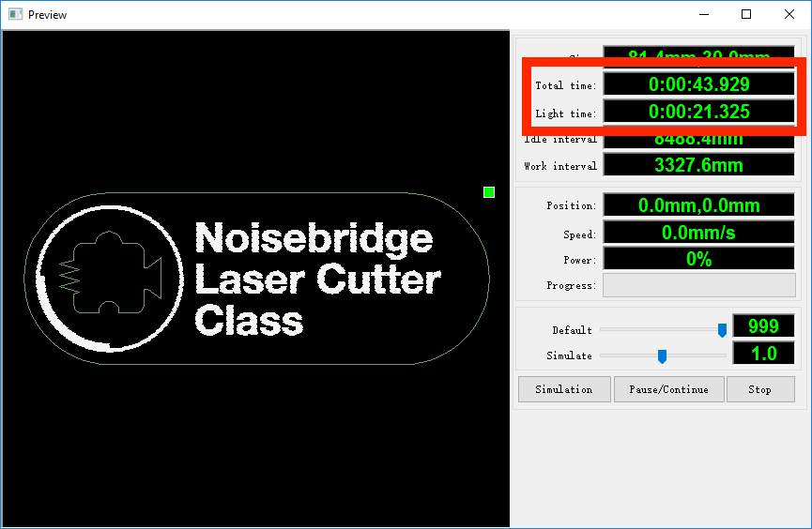The height and width of the screenshot is (529, 812).
Task: Stop the simulation with the Stop button
Action: coord(759,389)
